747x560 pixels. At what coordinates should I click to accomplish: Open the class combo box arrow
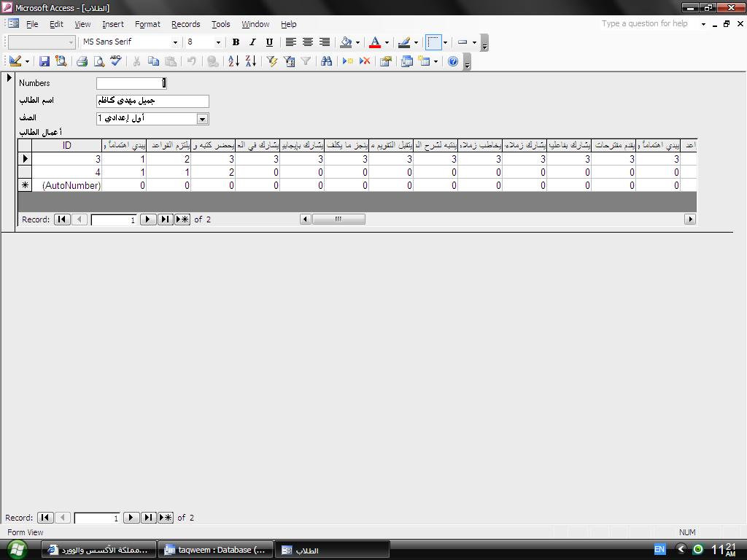pyautogui.click(x=203, y=119)
